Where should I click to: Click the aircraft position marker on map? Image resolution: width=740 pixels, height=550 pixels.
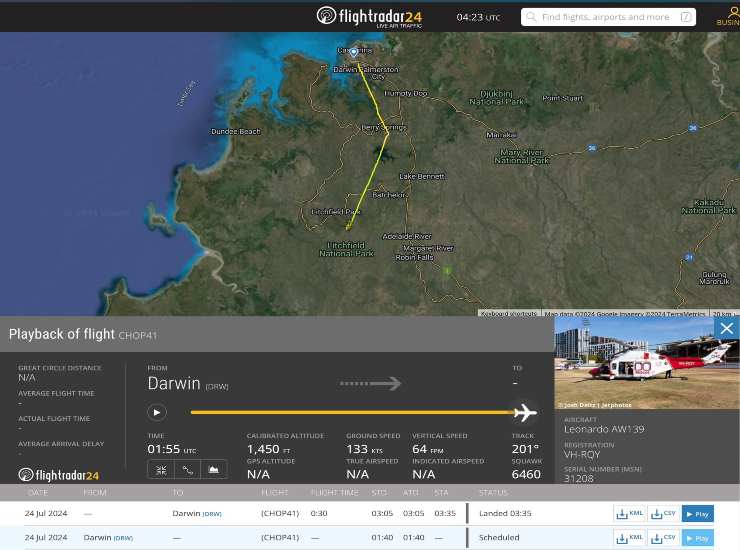(x=353, y=50)
